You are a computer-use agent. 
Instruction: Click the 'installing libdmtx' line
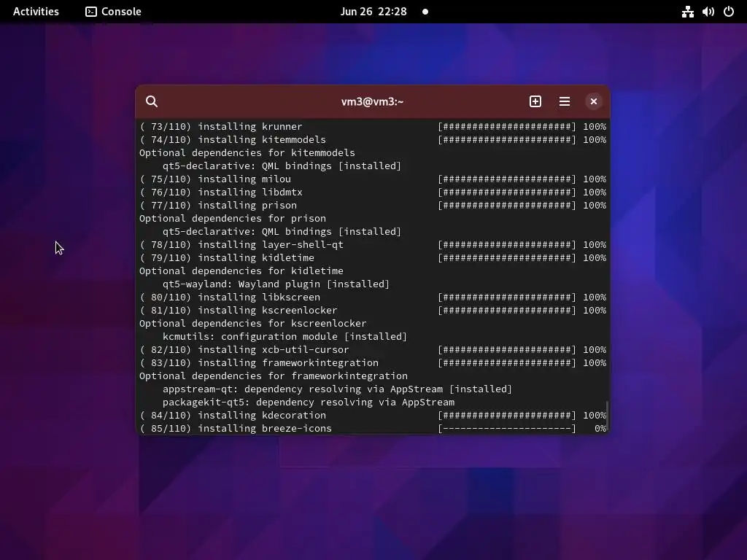[373, 192]
